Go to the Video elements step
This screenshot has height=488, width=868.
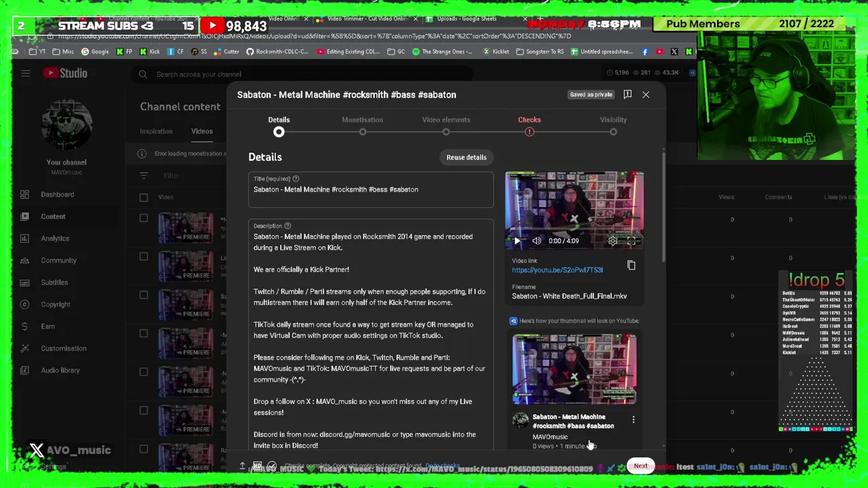coord(446,125)
